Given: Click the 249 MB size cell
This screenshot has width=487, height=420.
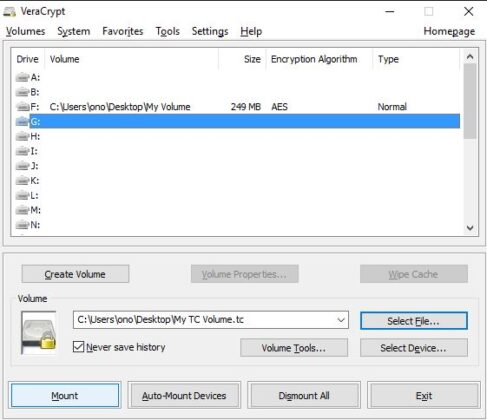Looking at the screenshot, I should pyautogui.click(x=246, y=107).
